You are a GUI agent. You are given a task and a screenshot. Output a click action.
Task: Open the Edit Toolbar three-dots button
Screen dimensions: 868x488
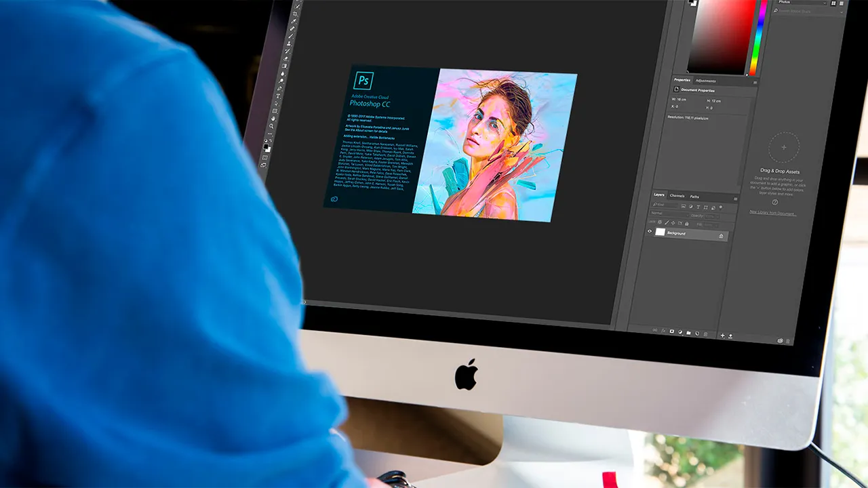(x=270, y=134)
